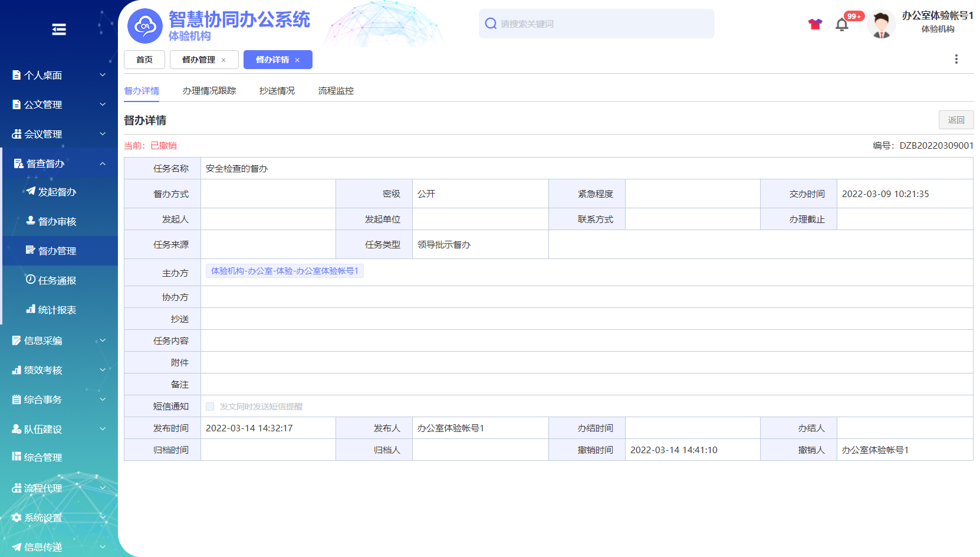The height and width of the screenshot is (557, 980).
Task: Open the notification bell icon
Action: click(841, 25)
